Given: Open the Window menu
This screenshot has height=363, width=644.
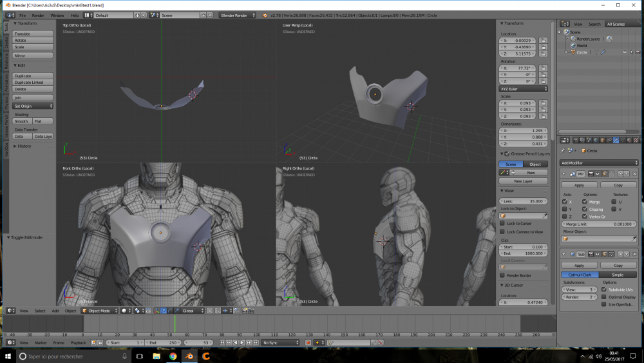Looking at the screenshot, I should click(57, 15).
